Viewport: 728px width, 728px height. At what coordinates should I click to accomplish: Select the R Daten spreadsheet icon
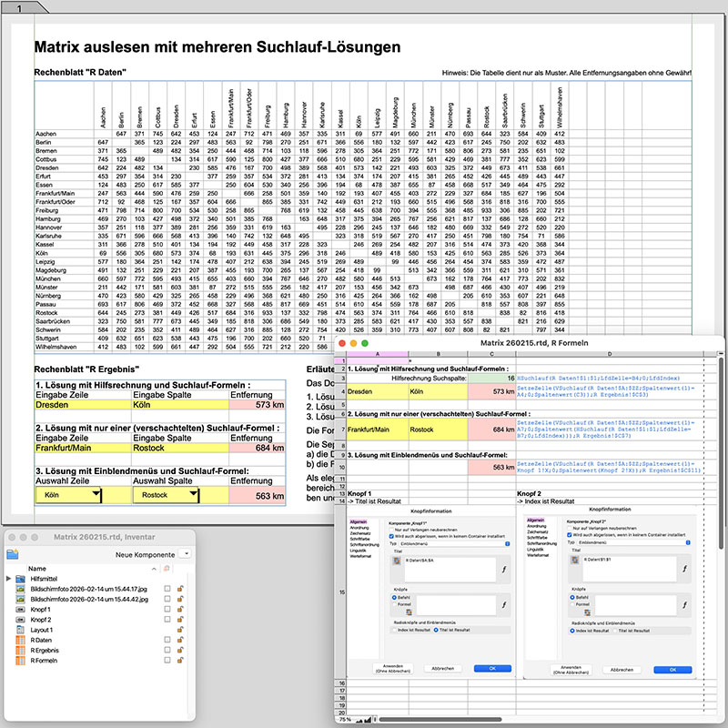click(x=22, y=641)
